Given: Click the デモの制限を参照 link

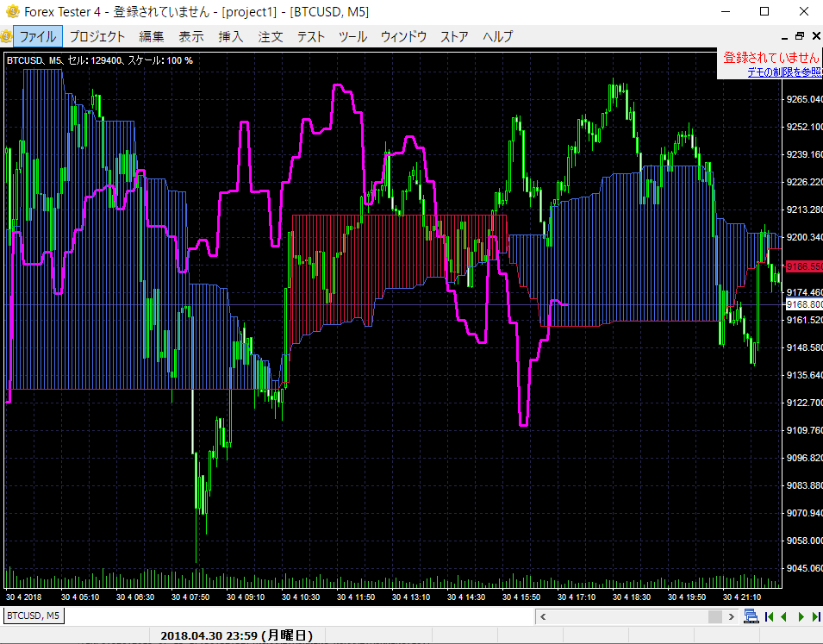Looking at the screenshot, I should 784,72.
